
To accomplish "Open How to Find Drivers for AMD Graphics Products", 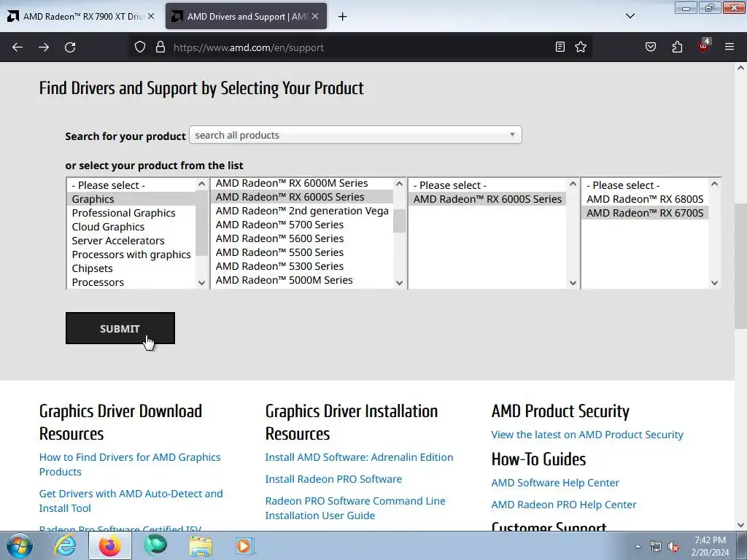I will (130, 464).
